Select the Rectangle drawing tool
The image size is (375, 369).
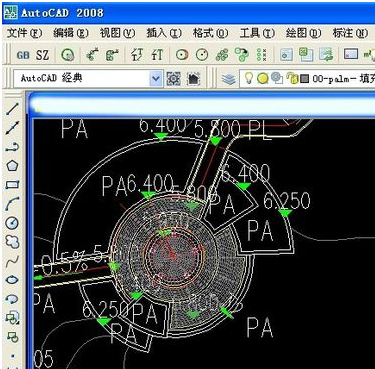point(13,184)
